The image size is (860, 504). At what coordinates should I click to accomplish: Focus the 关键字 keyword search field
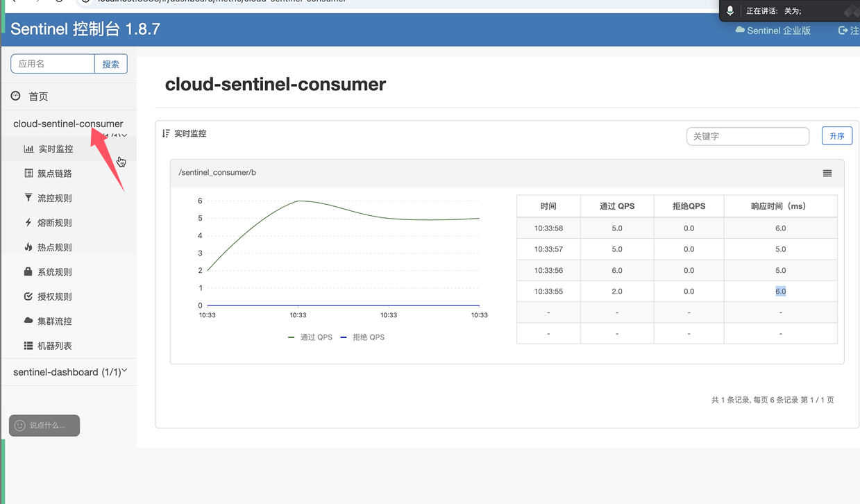pyautogui.click(x=748, y=136)
